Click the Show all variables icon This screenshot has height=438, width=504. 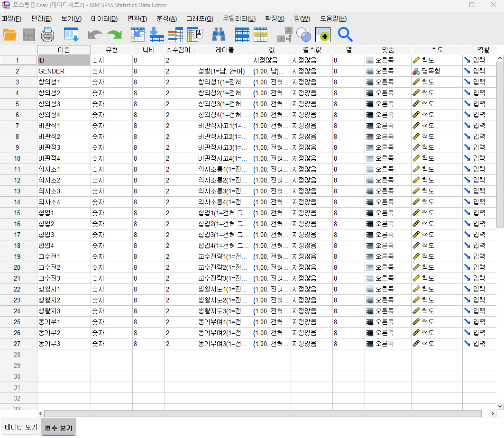(323, 35)
